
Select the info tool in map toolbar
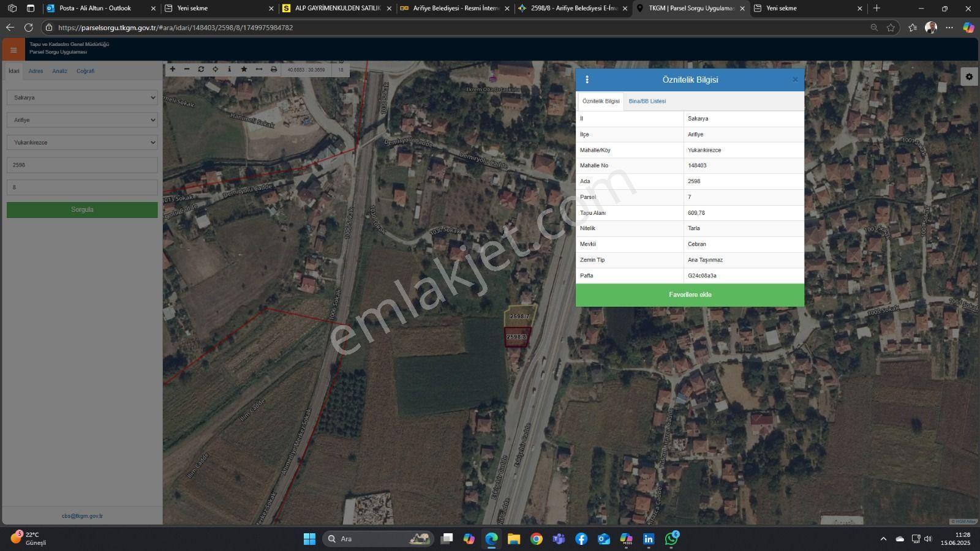[x=230, y=69]
